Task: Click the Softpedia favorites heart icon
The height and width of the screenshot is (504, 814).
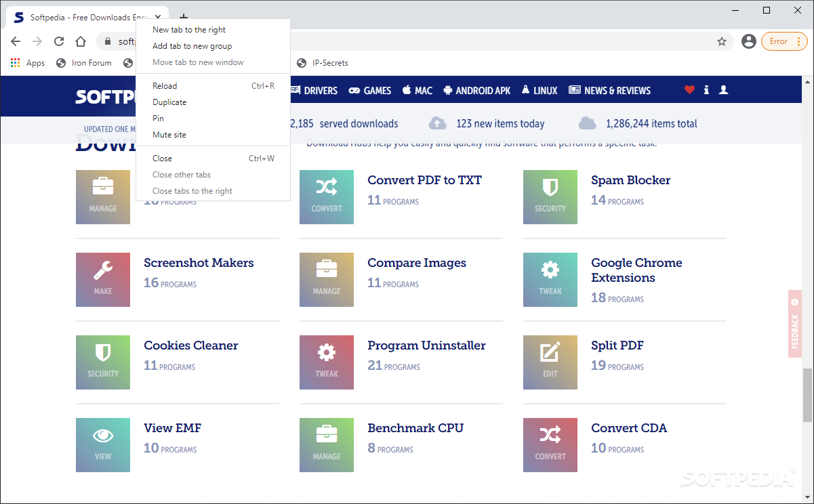Action: click(x=689, y=89)
